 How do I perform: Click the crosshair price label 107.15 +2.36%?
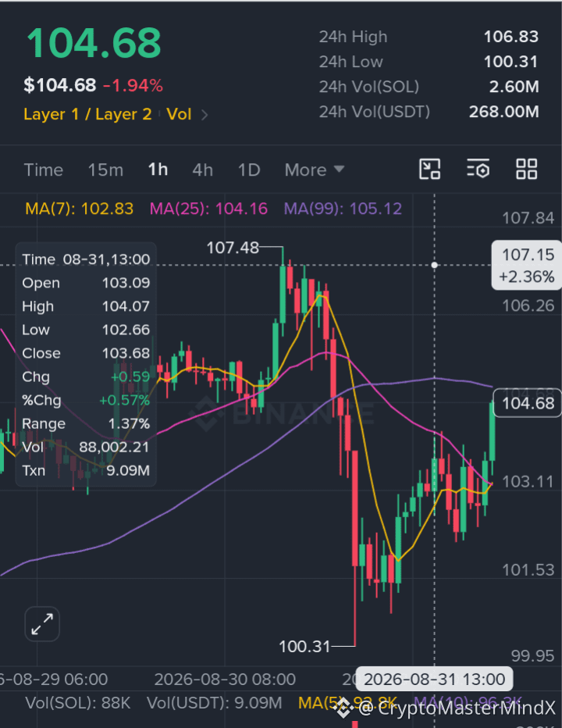pyautogui.click(x=528, y=266)
